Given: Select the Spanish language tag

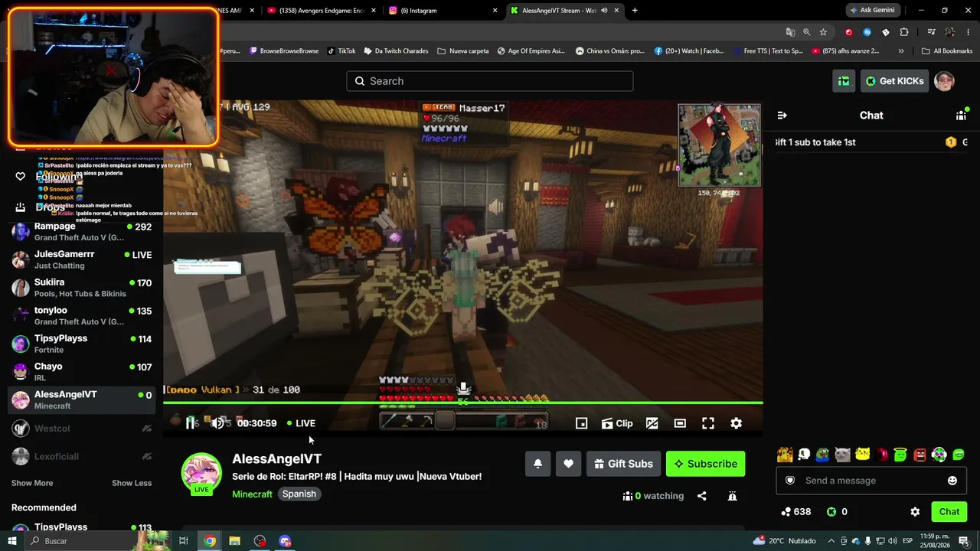Looking at the screenshot, I should (299, 494).
